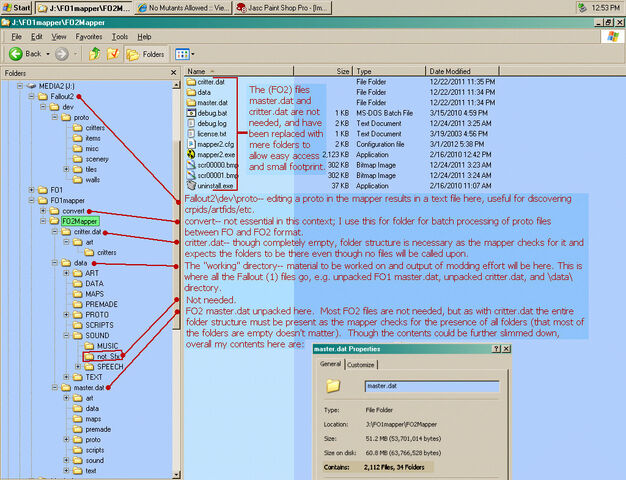Expand the FO1 tree node
Viewport: 626px width, 480px height.
pos(31,190)
